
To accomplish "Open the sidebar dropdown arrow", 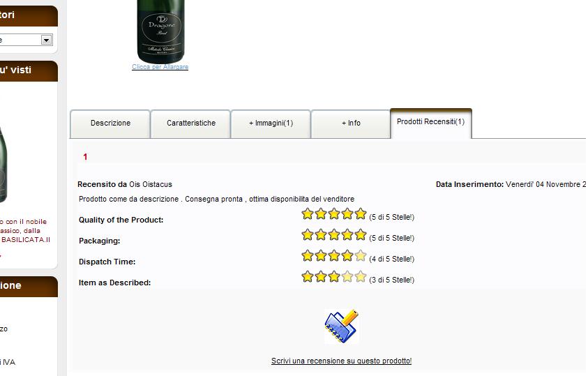I will pyautogui.click(x=47, y=40).
